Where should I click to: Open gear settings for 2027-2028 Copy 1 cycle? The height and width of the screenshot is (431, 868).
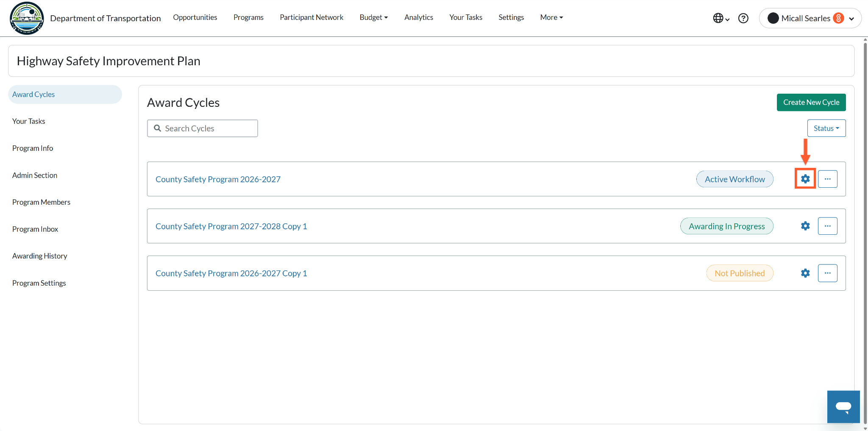(805, 226)
